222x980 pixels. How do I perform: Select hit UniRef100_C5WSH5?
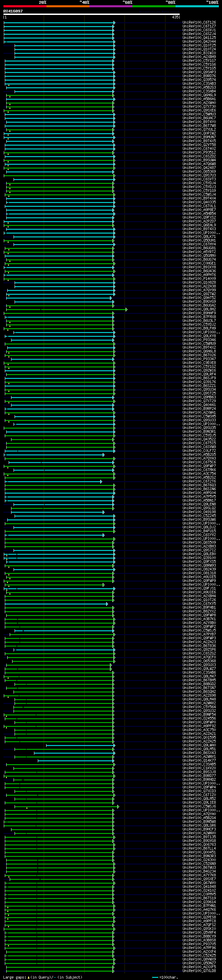pyautogui.click(x=199, y=416)
